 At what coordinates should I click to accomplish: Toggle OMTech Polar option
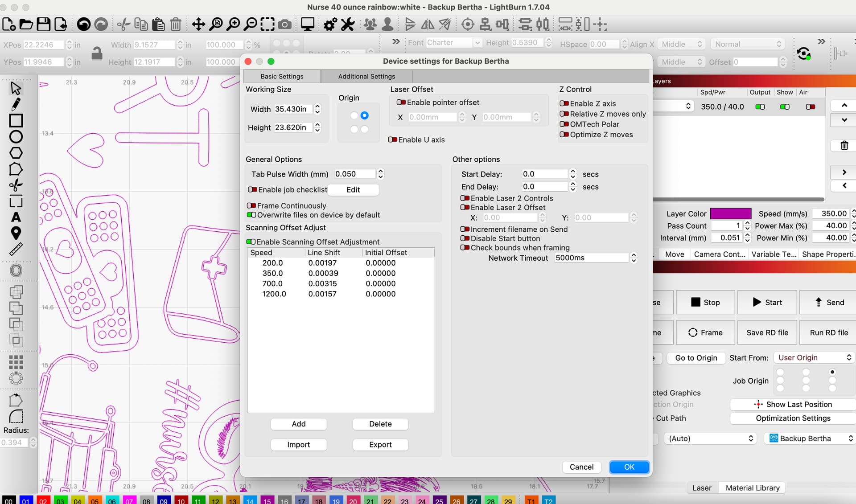(x=564, y=124)
